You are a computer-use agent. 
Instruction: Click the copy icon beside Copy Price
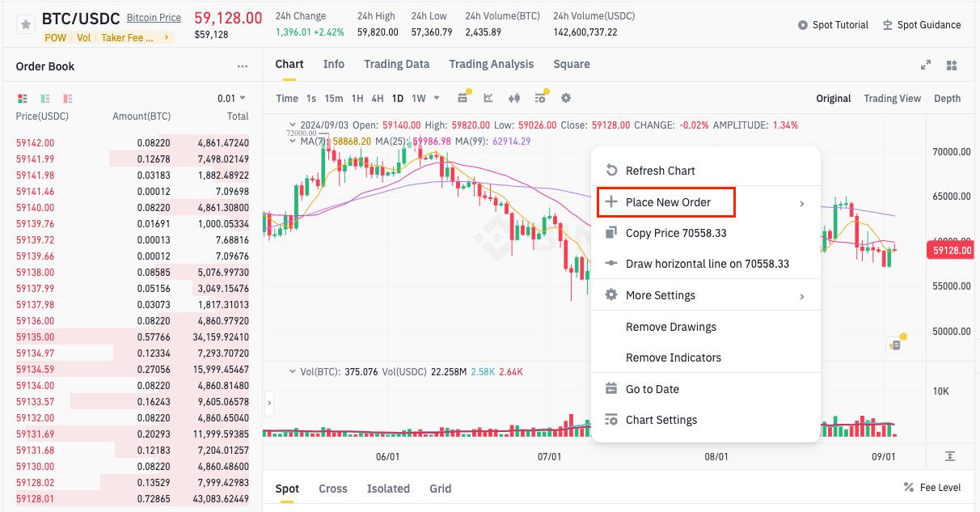click(611, 233)
